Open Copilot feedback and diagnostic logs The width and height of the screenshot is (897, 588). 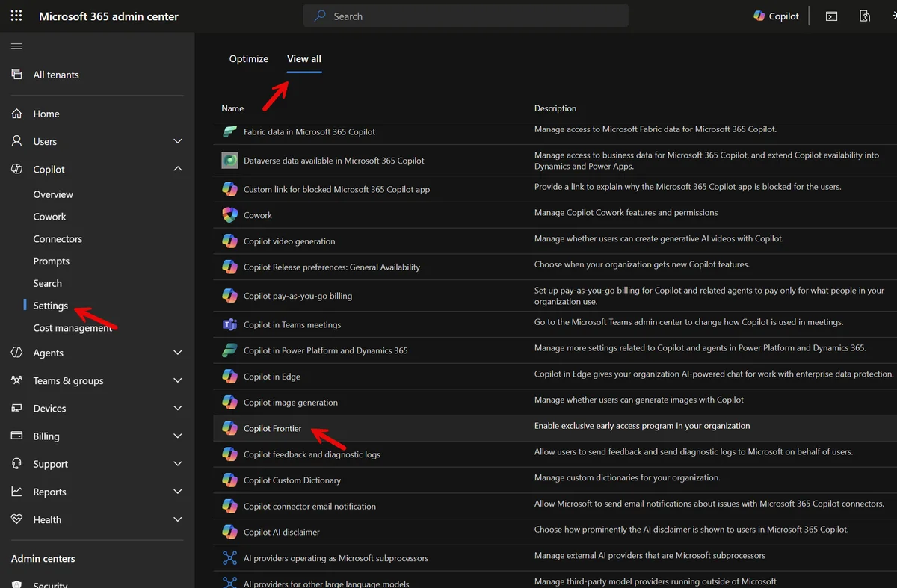(x=312, y=454)
